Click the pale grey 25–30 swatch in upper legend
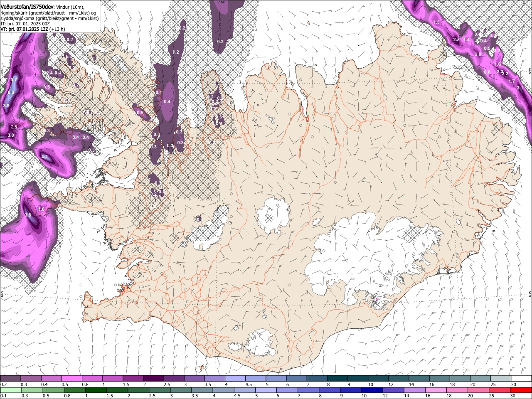Screen dimensions: 532x399 click(x=501, y=378)
